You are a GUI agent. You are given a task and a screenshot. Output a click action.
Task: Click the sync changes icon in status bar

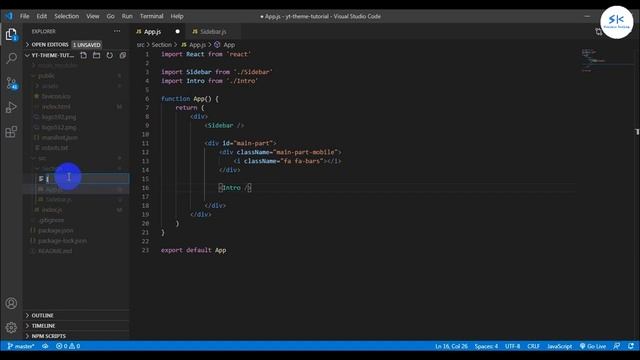point(45,346)
